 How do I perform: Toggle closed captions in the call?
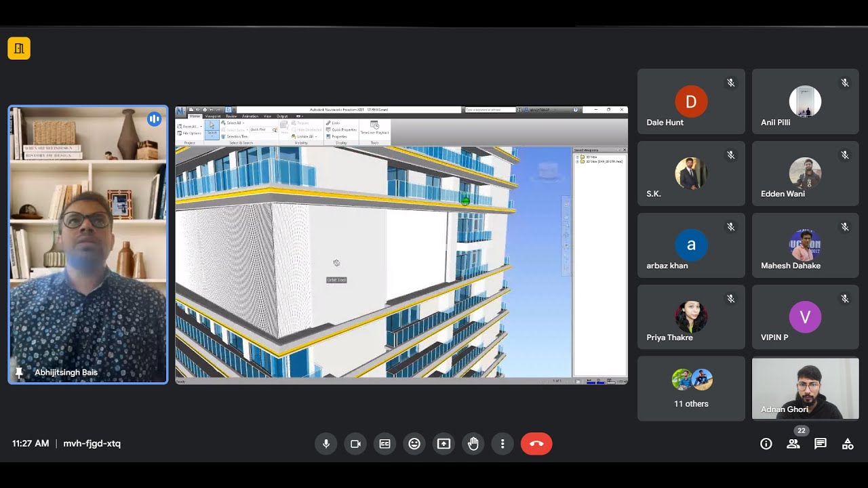(x=384, y=443)
